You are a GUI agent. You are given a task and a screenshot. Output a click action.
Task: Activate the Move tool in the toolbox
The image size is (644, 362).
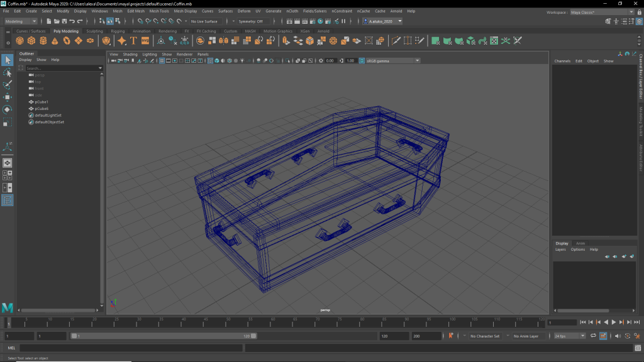tap(8, 97)
